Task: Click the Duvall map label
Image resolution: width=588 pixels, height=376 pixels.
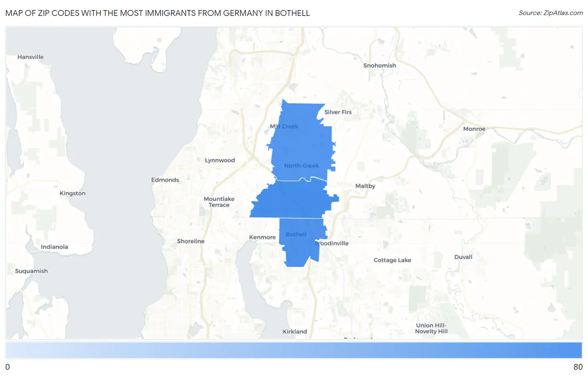Action: point(463,257)
